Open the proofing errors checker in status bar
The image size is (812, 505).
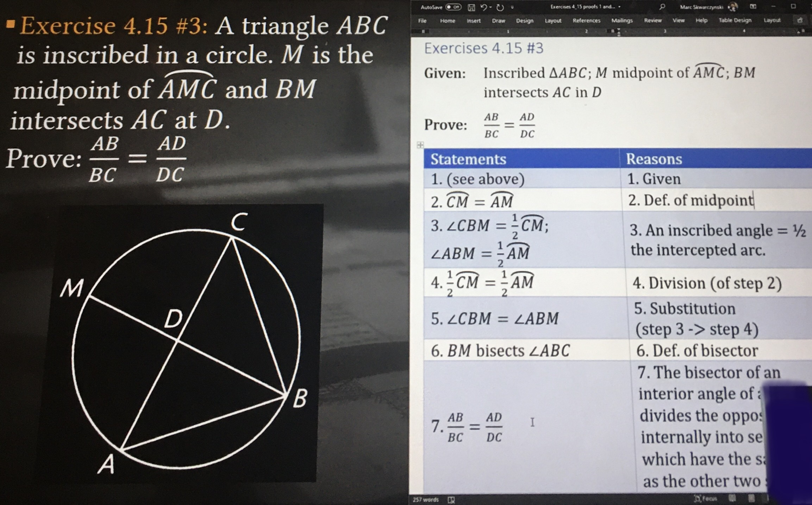coord(452,499)
